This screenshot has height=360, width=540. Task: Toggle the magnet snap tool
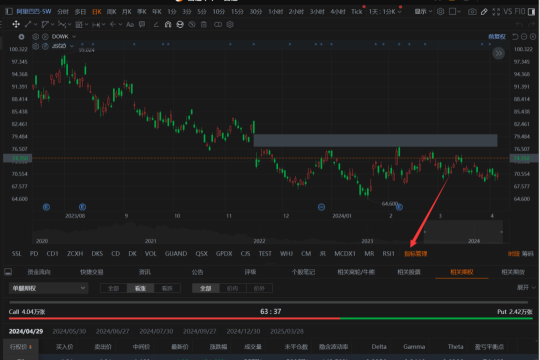point(168,24)
